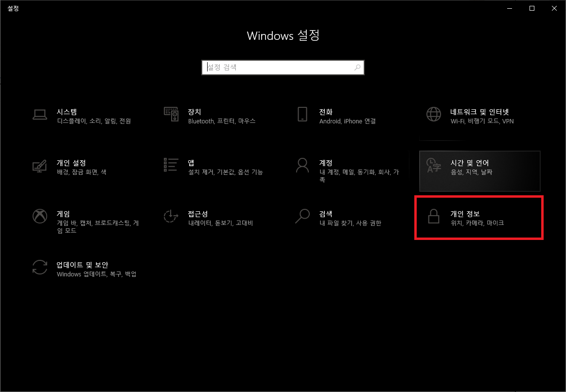This screenshot has height=392, width=566.
Task: Click the magnifier icon inside the search box
Action: [x=357, y=68]
